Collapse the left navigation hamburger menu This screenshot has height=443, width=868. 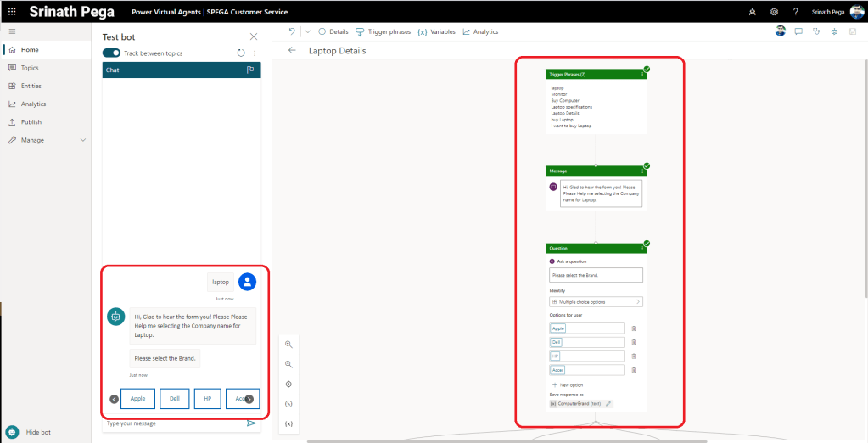click(12, 31)
